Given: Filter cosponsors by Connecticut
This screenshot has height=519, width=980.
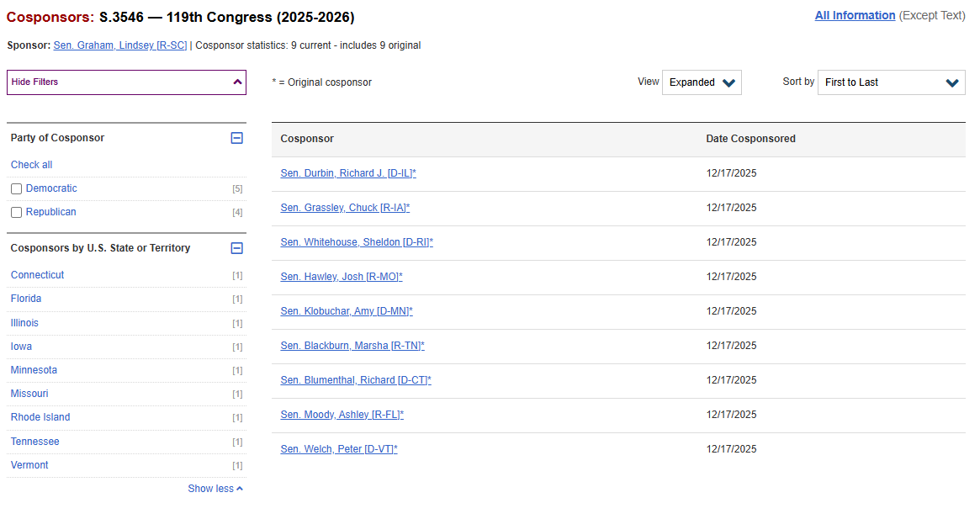Looking at the screenshot, I should [37, 275].
